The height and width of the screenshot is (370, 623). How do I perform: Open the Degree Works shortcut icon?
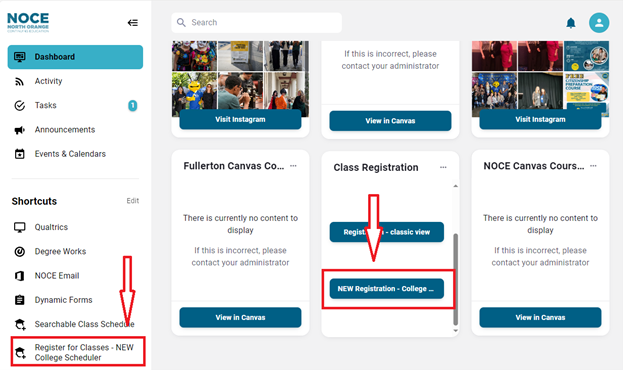(x=19, y=252)
